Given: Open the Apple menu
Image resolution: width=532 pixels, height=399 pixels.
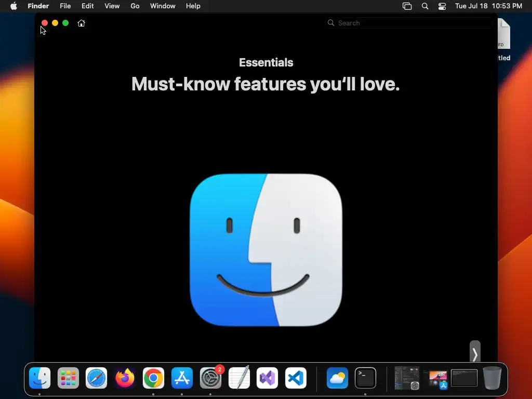Looking at the screenshot, I should coord(14,6).
